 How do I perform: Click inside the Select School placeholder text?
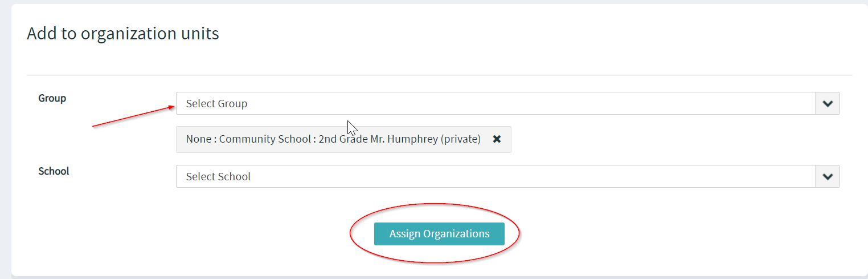(218, 177)
